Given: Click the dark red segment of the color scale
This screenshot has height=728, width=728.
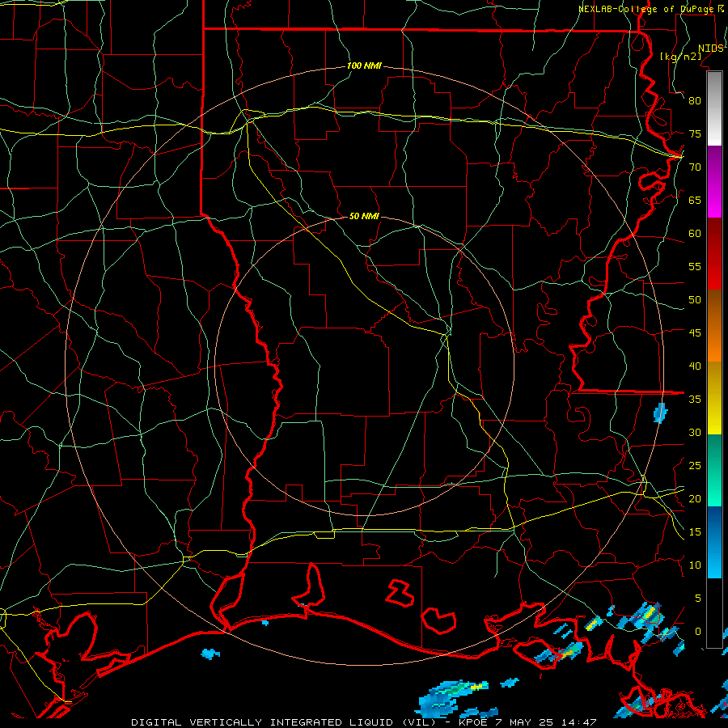Looking at the screenshot, I should pos(714,254).
